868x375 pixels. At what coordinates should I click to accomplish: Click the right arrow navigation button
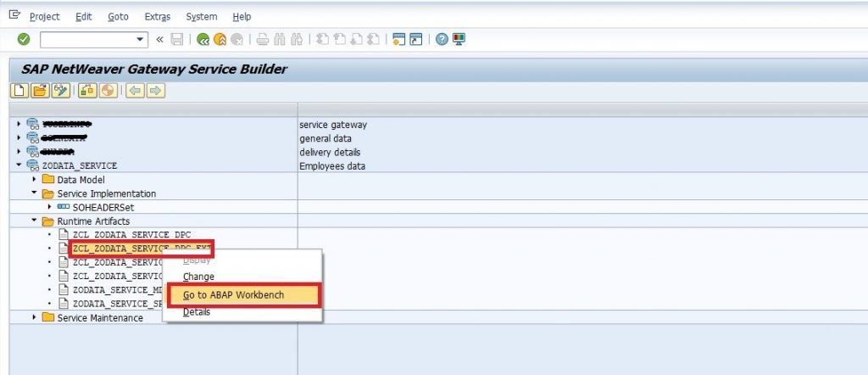[156, 90]
